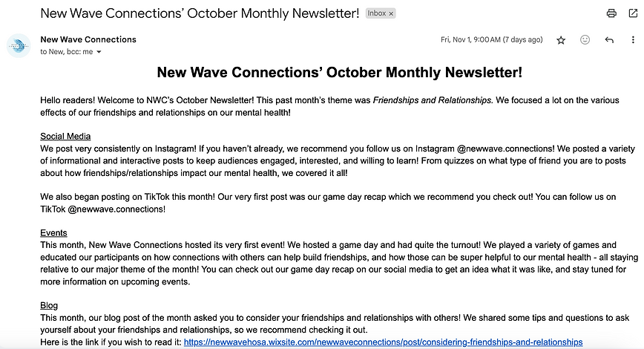Click the Inbox label chip
Image resolution: width=644 pixels, height=349 pixels.
377,13
